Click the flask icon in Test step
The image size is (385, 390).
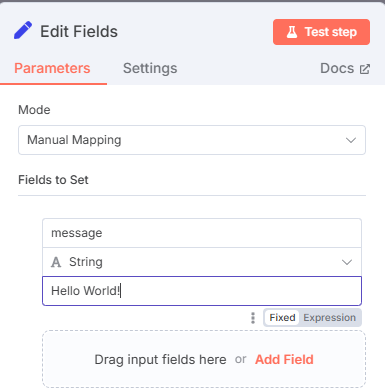point(292,32)
